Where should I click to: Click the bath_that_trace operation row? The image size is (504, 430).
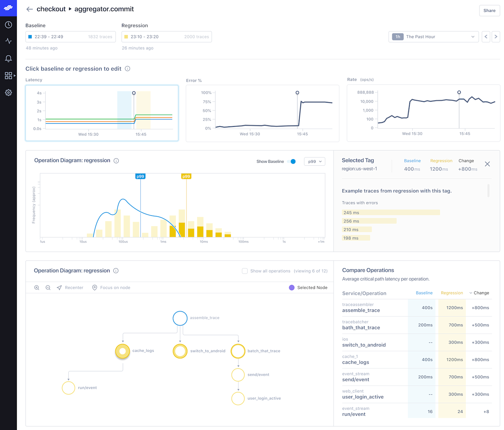point(417,325)
